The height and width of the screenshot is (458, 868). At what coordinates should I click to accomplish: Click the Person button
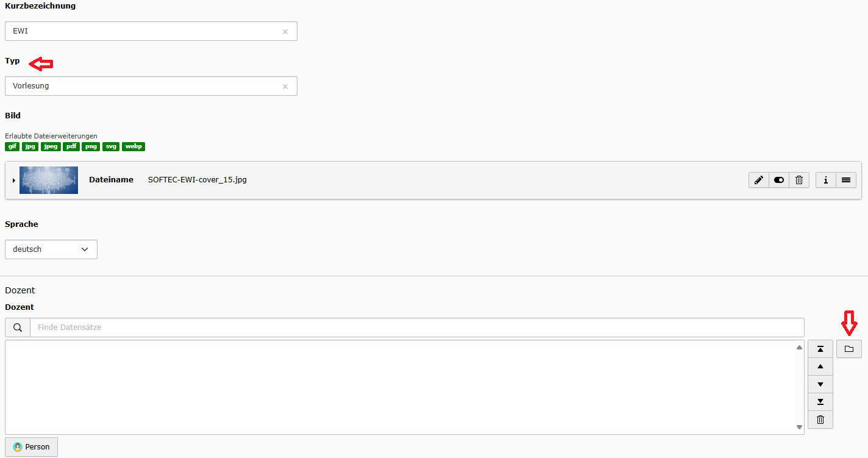pyautogui.click(x=31, y=447)
